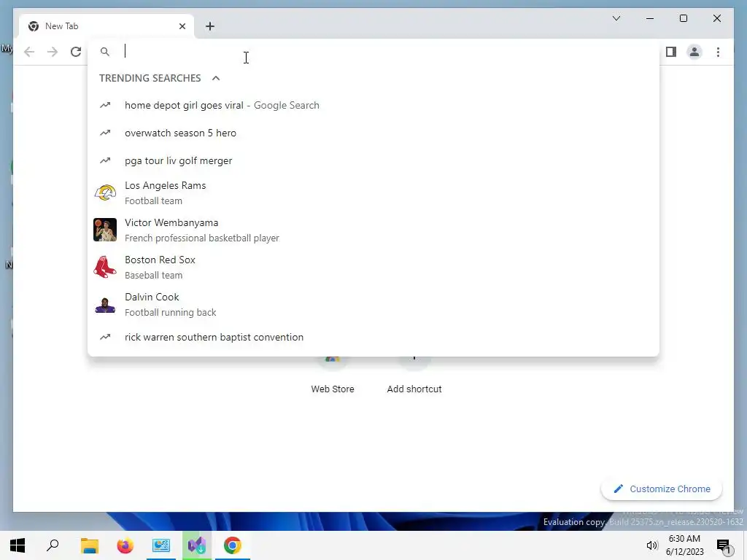This screenshot has width=747, height=560.
Task: Choose 'home depot girl goes viral' suggestion
Action: click(373, 105)
